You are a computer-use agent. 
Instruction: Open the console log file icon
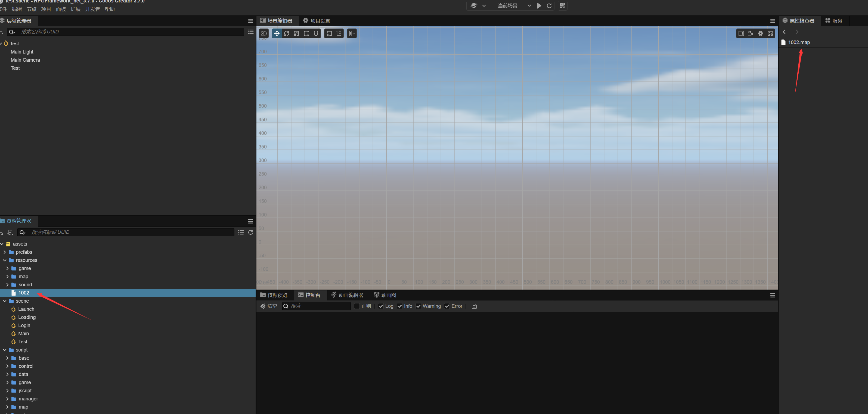click(x=474, y=306)
